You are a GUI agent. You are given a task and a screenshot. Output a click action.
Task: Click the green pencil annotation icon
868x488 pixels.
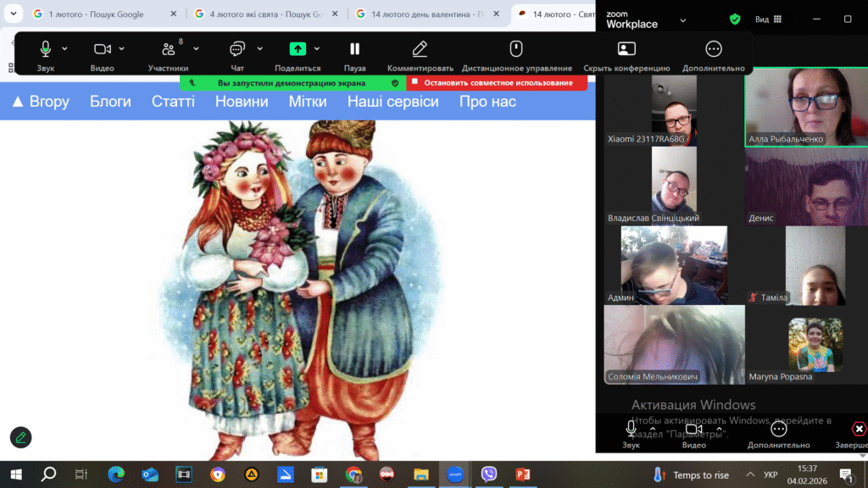pyautogui.click(x=20, y=437)
